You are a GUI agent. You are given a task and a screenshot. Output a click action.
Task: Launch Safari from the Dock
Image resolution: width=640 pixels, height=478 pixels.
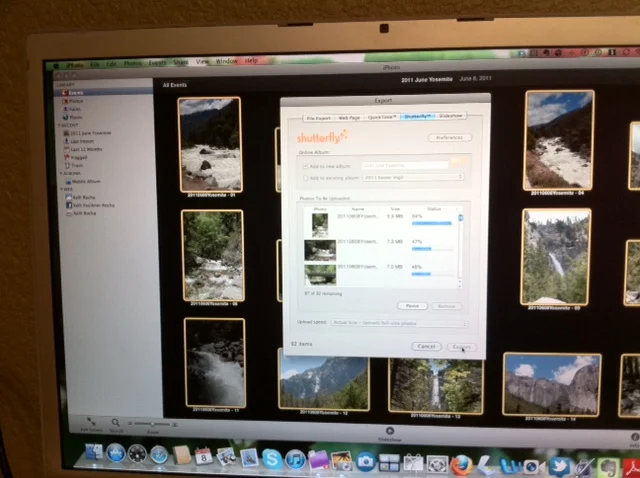point(159,454)
